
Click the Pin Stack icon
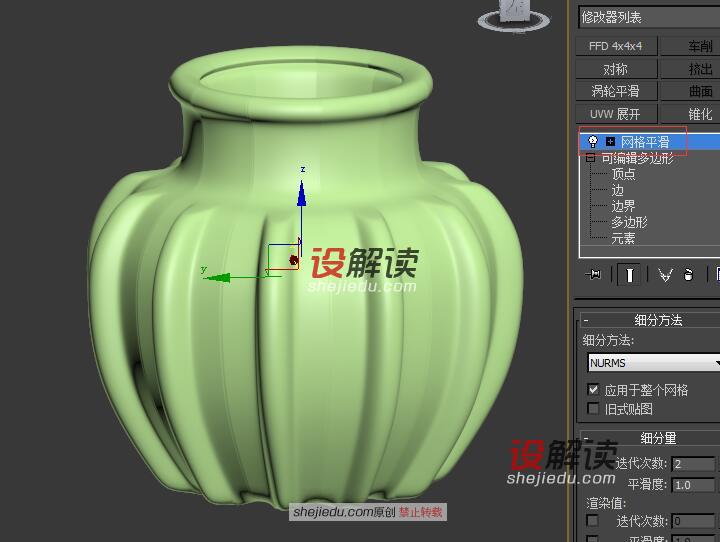click(x=593, y=275)
